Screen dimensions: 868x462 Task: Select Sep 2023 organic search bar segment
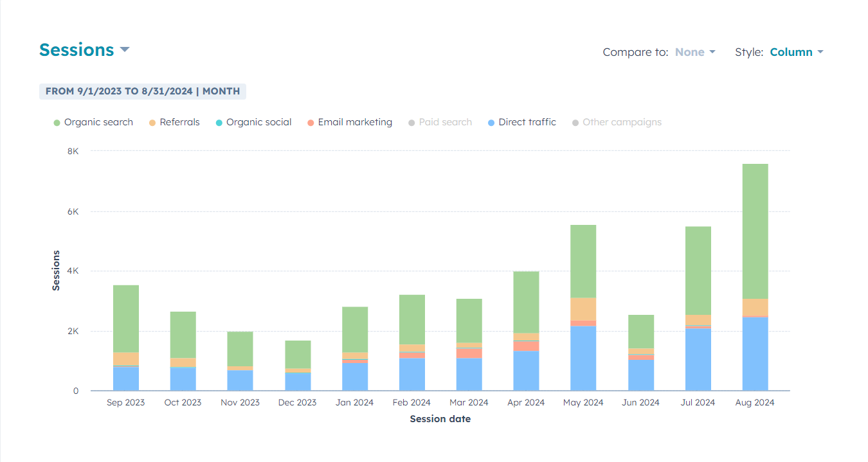(x=126, y=318)
